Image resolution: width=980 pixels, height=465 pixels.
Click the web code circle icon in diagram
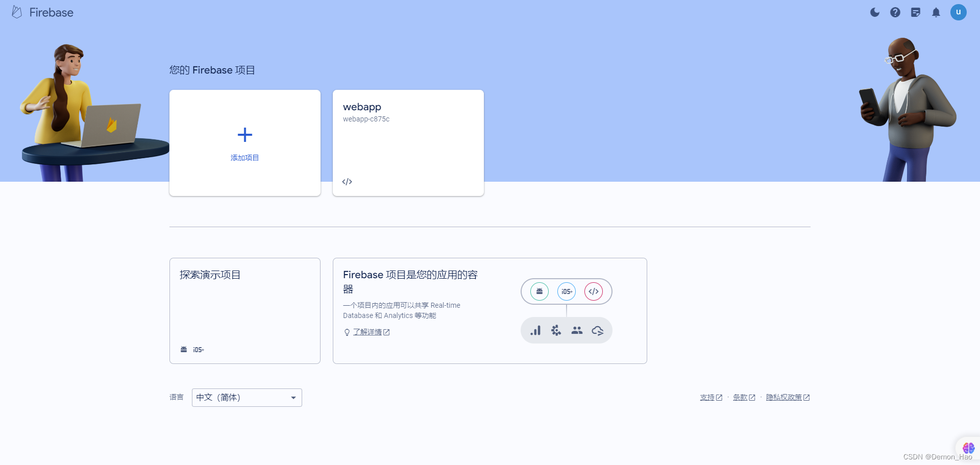coord(594,291)
